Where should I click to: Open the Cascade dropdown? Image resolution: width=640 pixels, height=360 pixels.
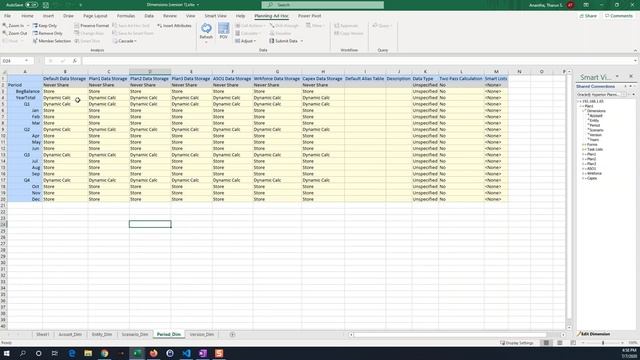tap(124, 41)
